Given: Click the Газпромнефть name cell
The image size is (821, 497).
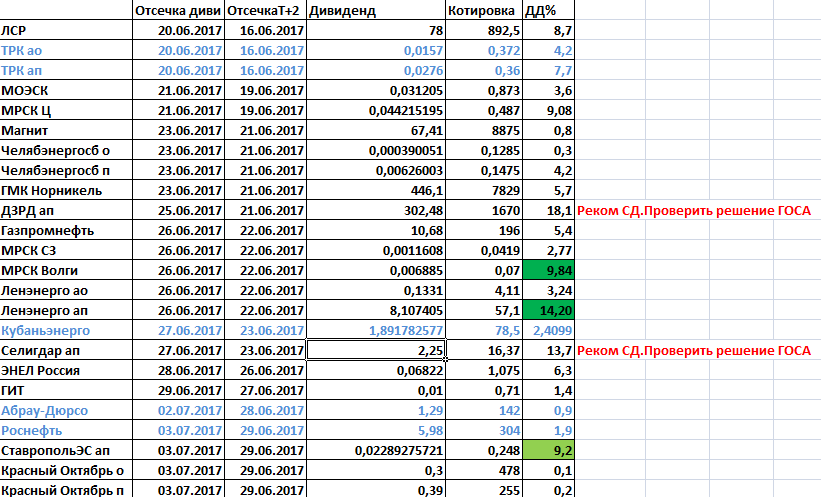Looking at the screenshot, I should point(66,230).
